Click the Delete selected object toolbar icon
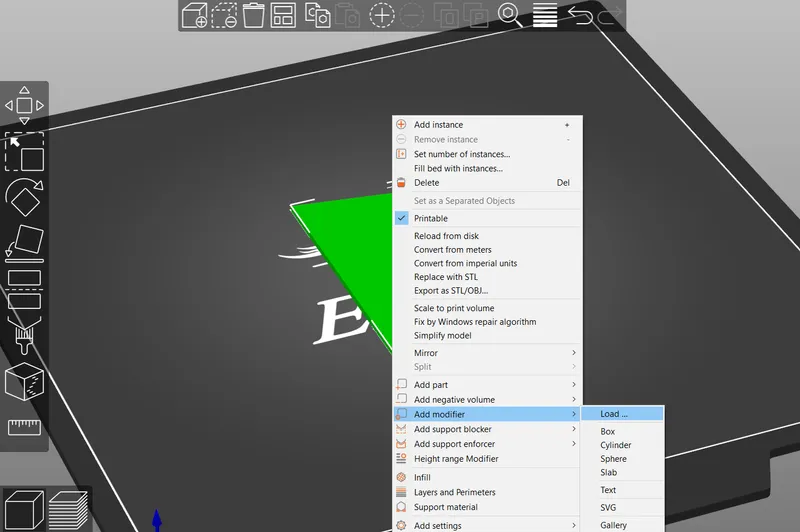This screenshot has height=532, width=800. pyautogui.click(x=224, y=15)
